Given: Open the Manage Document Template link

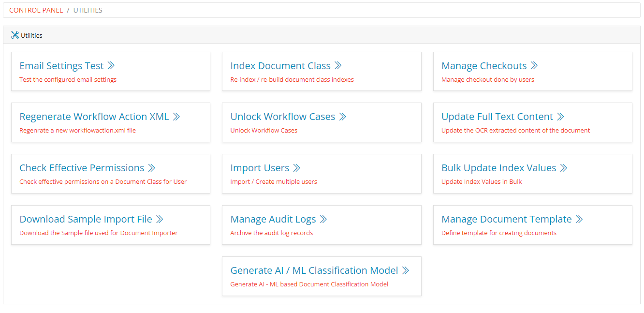Looking at the screenshot, I should click(506, 219).
